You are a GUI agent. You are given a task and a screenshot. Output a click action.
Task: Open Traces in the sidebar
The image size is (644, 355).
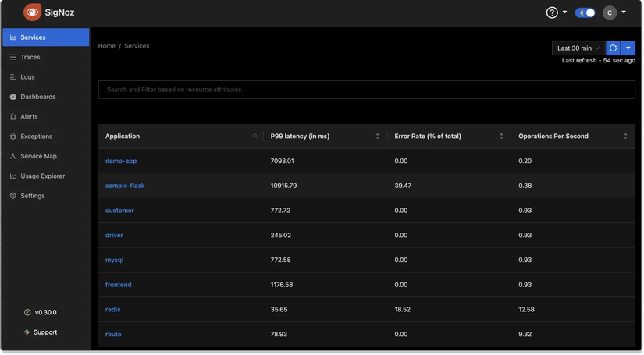click(30, 57)
